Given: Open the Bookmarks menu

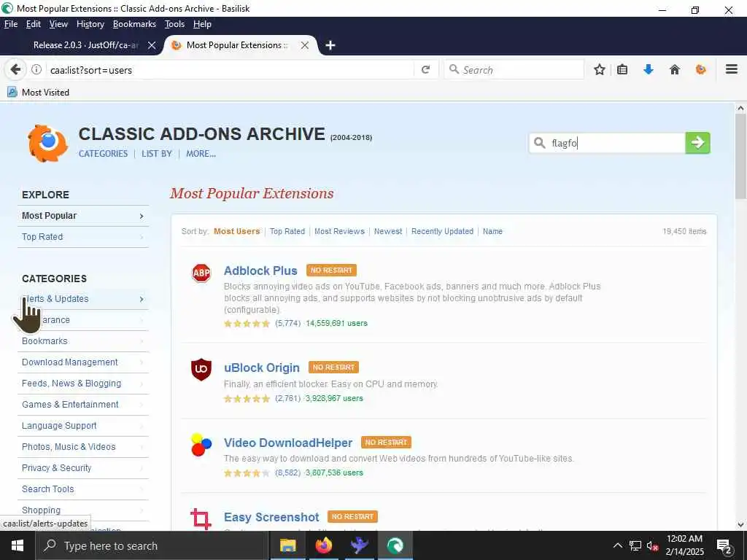Looking at the screenshot, I should [134, 24].
